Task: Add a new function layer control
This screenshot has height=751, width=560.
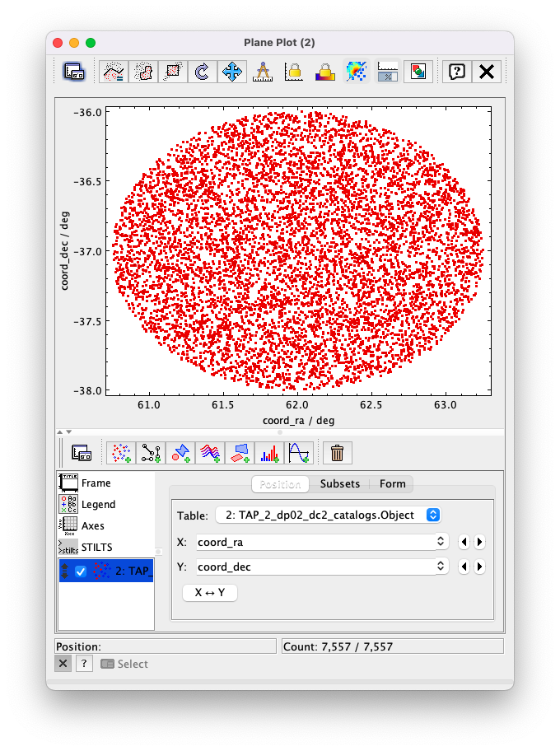Action: (300, 453)
